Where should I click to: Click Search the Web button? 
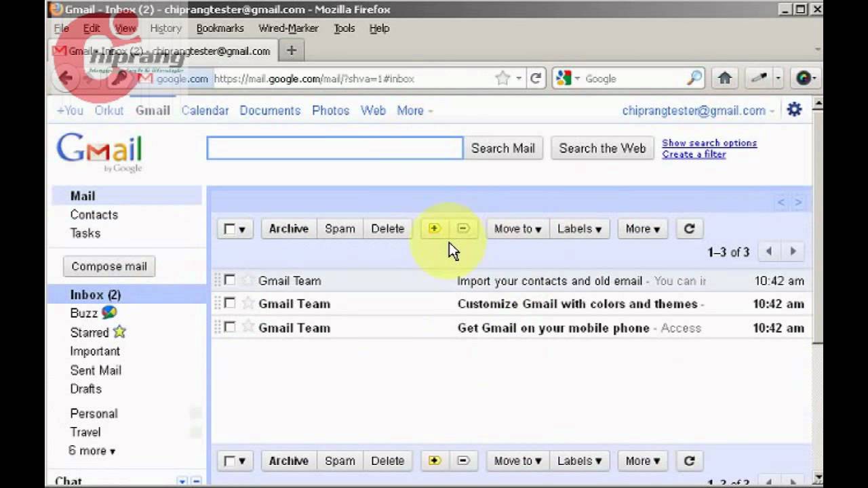point(602,148)
